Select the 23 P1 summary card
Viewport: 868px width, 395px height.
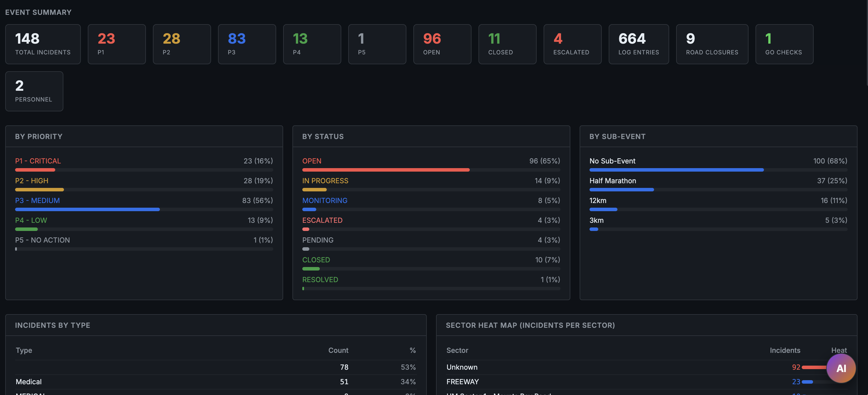click(117, 44)
